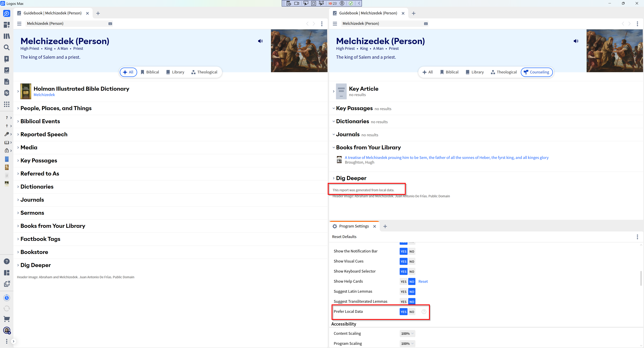Open the user profile avatar icon
Viewport: 644px width, 348px height.
coord(7,330)
